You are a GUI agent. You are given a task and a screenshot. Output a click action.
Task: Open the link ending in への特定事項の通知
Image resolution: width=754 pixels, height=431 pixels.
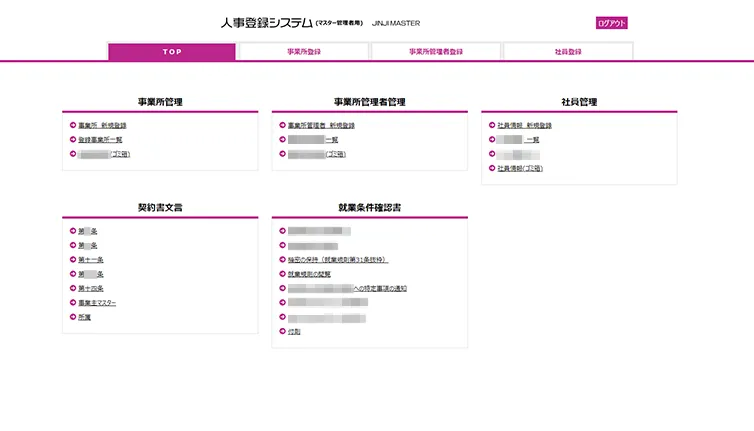[x=347, y=289]
